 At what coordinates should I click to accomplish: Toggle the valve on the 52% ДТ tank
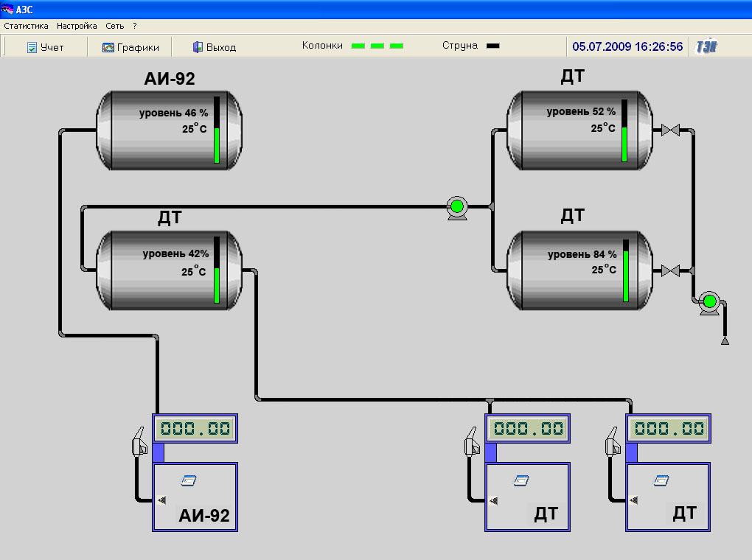click(x=670, y=131)
